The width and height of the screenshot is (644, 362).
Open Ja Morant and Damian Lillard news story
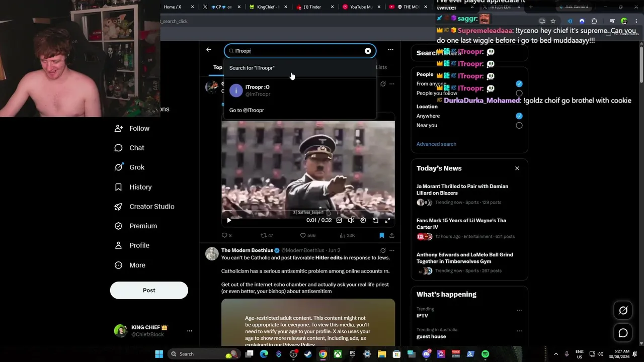[469, 194]
